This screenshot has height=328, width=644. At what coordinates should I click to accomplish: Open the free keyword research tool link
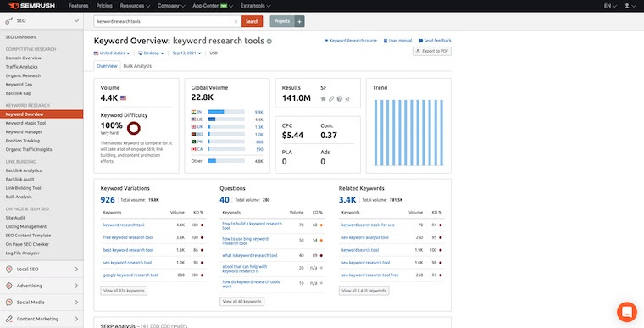(x=128, y=237)
